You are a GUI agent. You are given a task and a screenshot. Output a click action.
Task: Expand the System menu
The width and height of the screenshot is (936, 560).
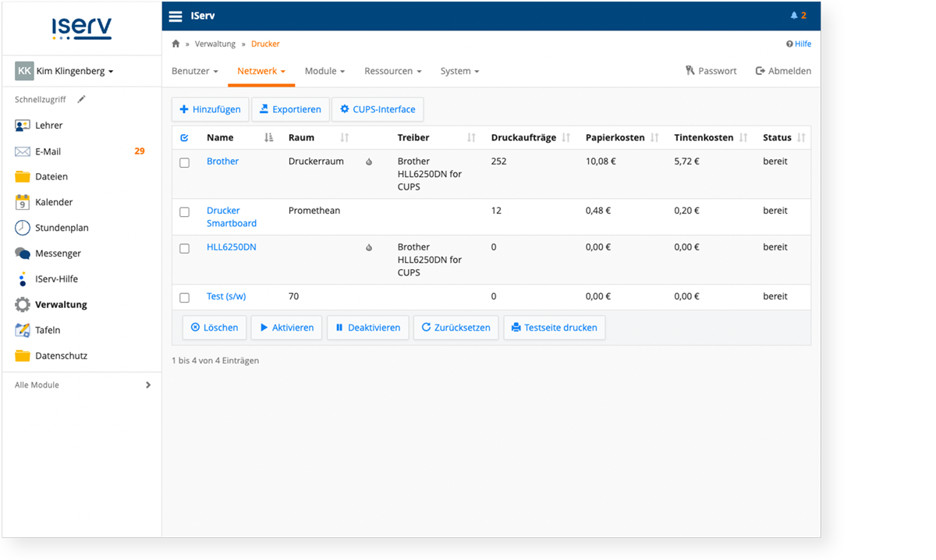coord(459,71)
